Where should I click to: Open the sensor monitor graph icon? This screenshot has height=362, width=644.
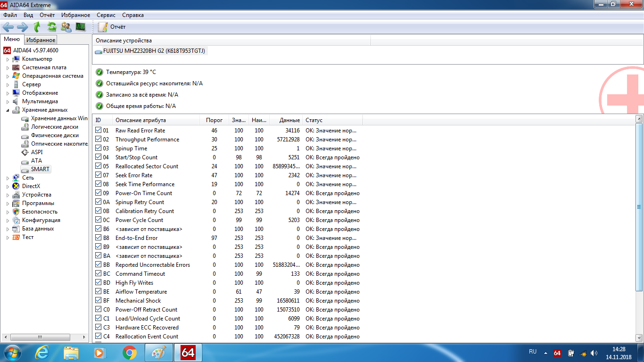coord(81,27)
